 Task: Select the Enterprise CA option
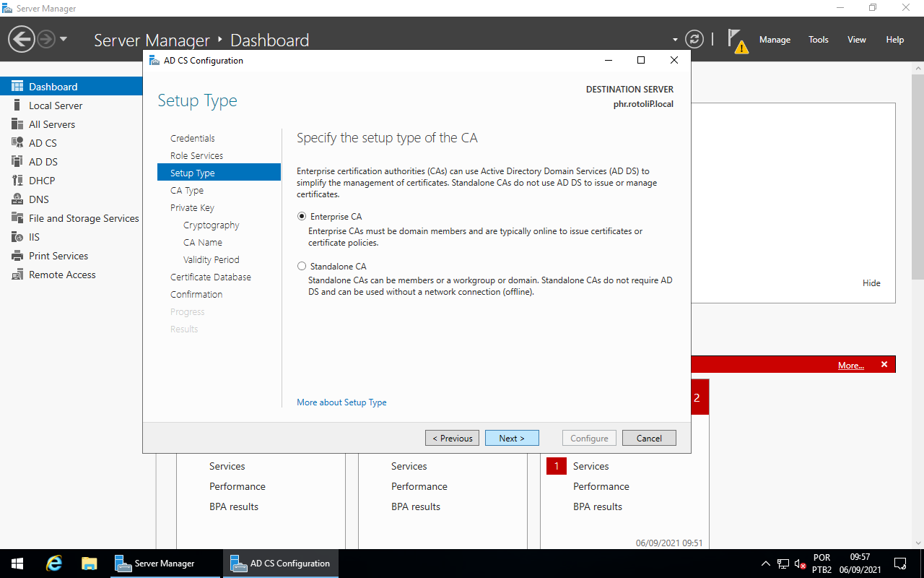click(x=302, y=216)
